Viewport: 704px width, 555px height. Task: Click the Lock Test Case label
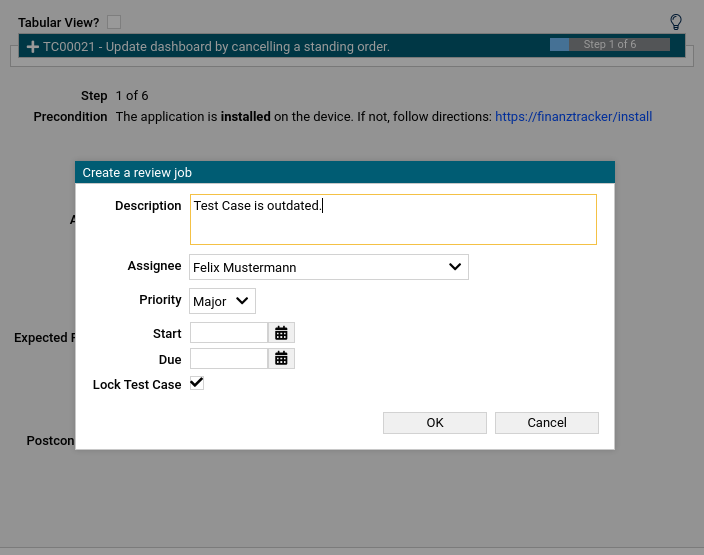[x=137, y=385]
